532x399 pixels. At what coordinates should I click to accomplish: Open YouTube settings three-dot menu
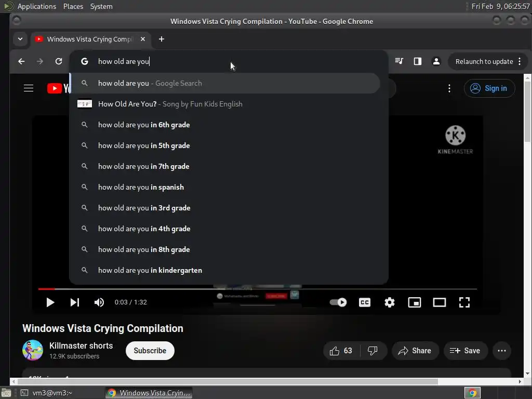[449, 88]
